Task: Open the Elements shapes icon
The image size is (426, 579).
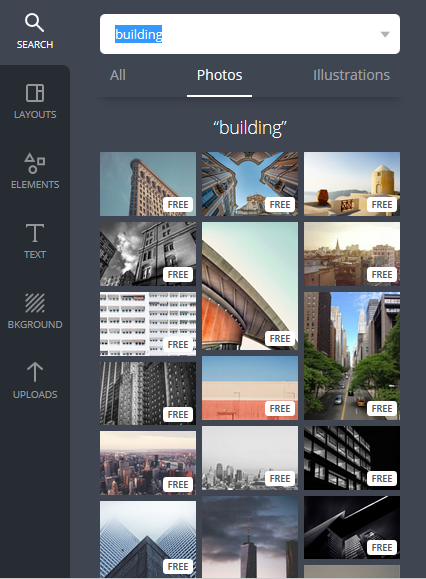Action: [x=35, y=163]
